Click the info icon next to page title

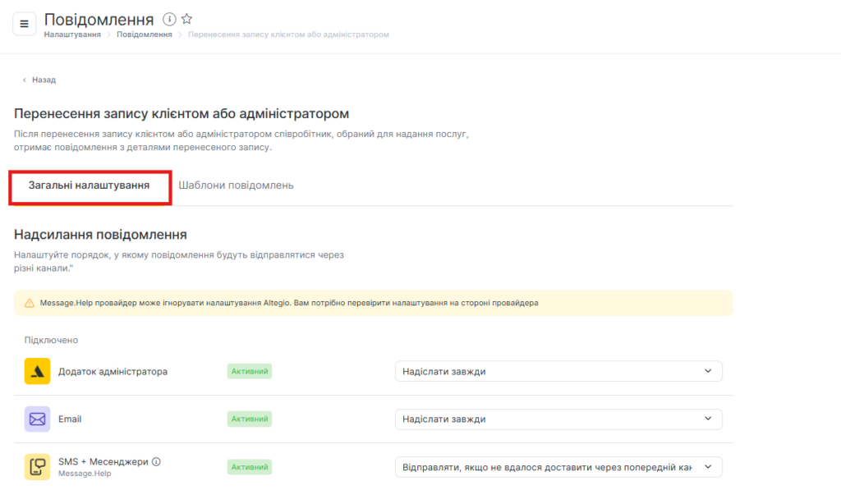pyautogui.click(x=169, y=19)
